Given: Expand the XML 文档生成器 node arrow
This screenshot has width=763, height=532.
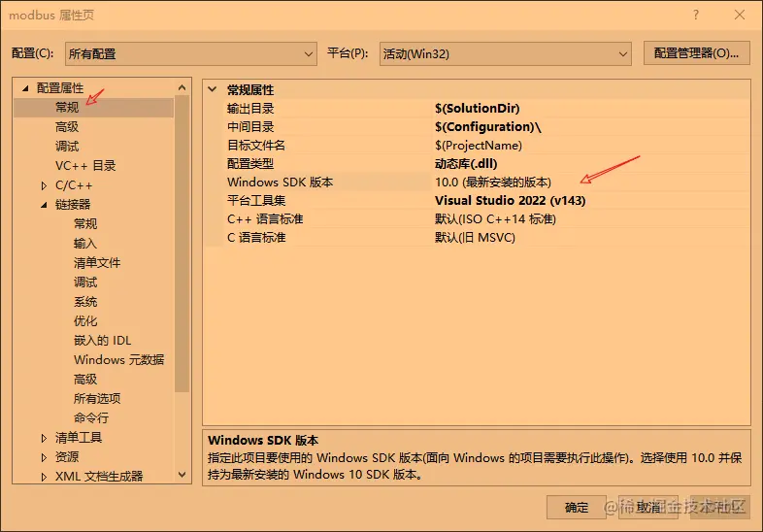Looking at the screenshot, I should pyautogui.click(x=44, y=477).
